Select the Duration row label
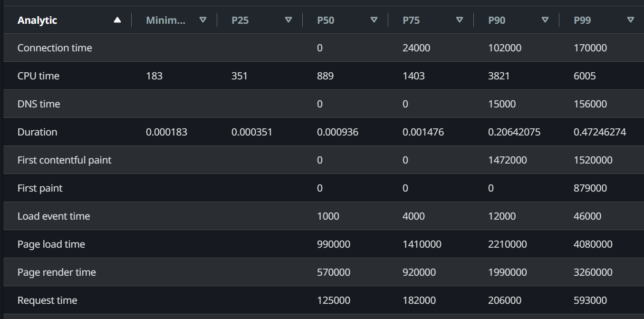Image resolution: width=644 pixels, height=319 pixels. click(37, 132)
